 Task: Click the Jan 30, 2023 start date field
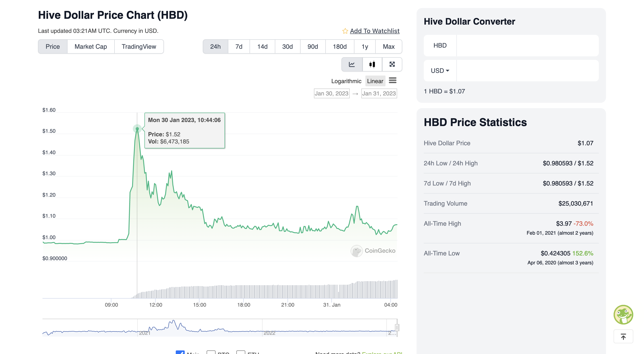[x=331, y=93]
